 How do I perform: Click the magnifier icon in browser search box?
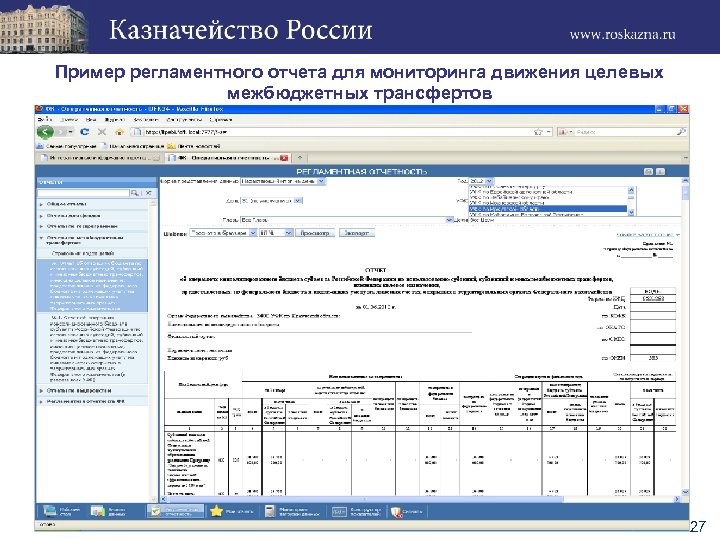click(x=681, y=132)
